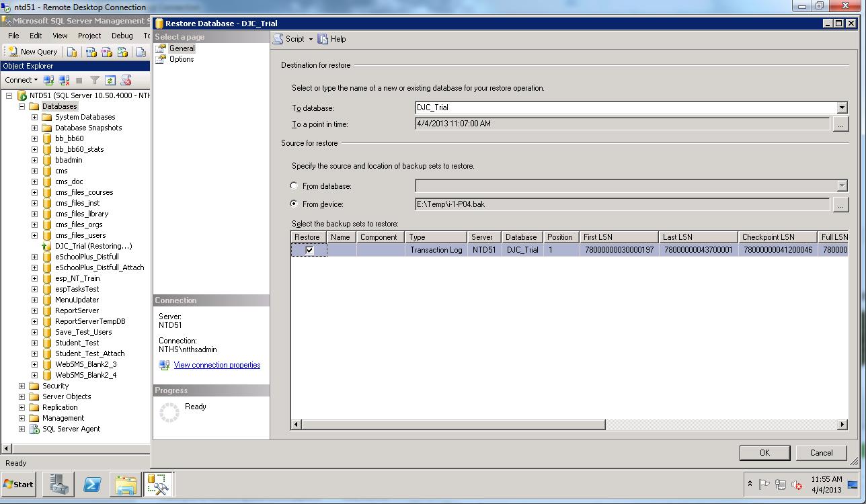
Task: Click the New Query toolbar button
Action: [x=33, y=52]
